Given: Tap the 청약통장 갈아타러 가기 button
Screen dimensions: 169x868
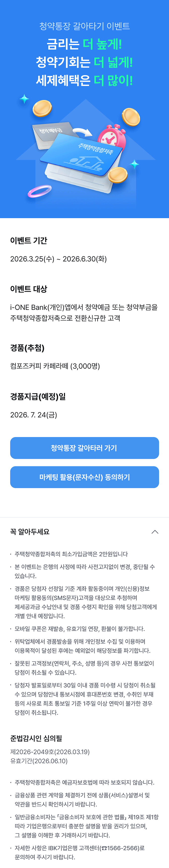Looking at the screenshot, I should coord(84,448).
